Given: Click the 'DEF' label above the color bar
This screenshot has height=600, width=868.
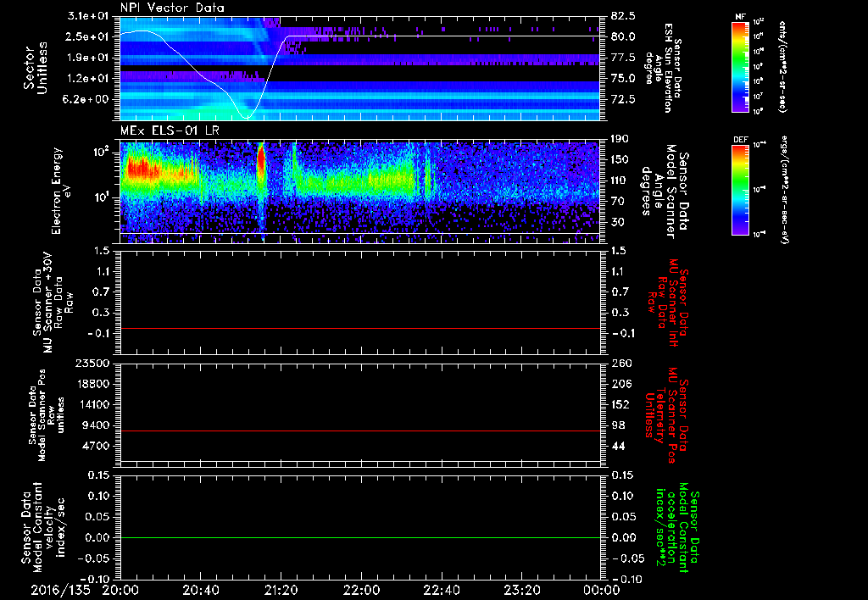Looking at the screenshot, I should [x=740, y=140].
